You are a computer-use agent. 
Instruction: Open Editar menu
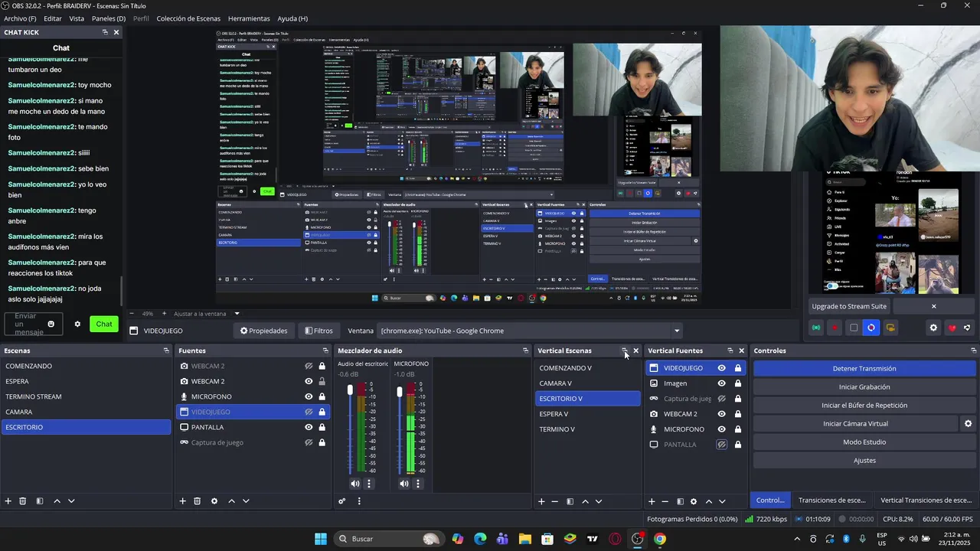click(53, 18)
